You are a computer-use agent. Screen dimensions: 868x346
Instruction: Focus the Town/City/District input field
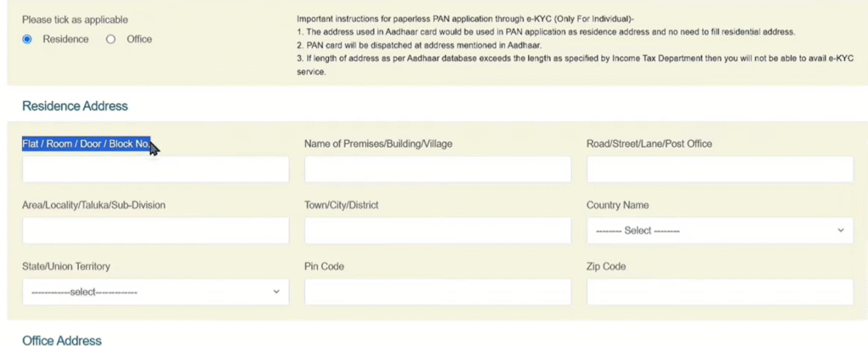(437, 231)
